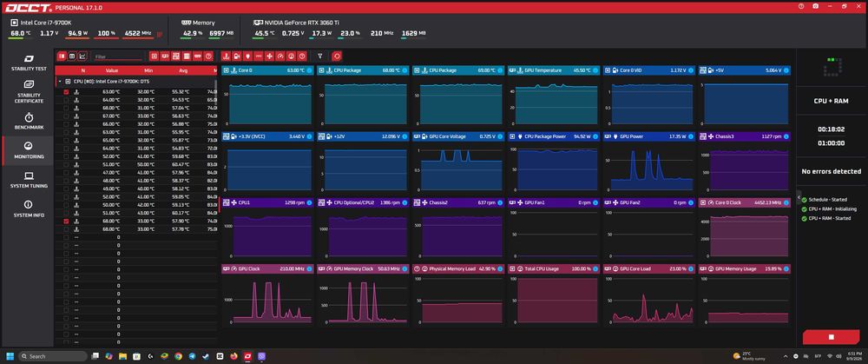Toggle motherboard sensors filter in table toolbar

coord(175,56)
